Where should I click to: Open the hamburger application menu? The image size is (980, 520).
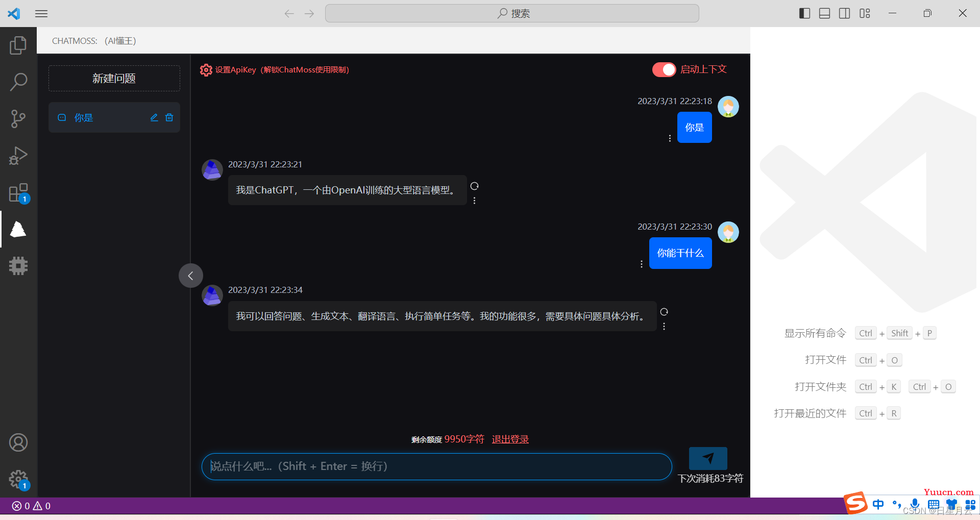[x=41, y=14]
